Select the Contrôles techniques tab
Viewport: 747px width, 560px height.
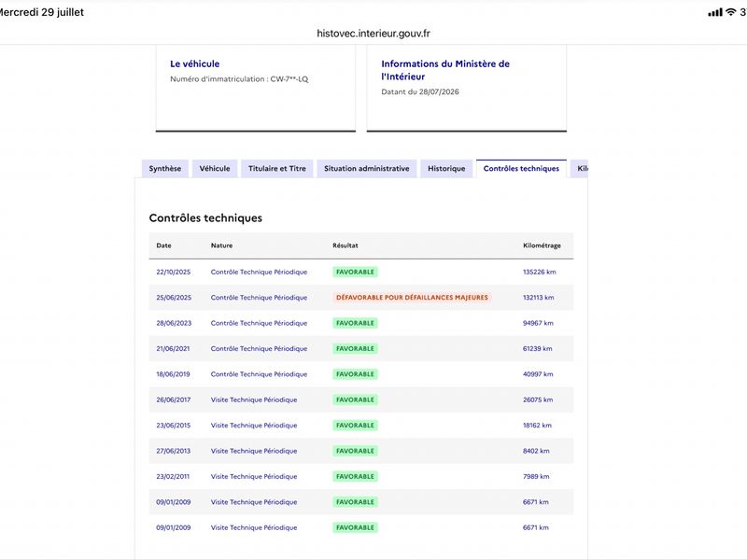coord(521,169)
